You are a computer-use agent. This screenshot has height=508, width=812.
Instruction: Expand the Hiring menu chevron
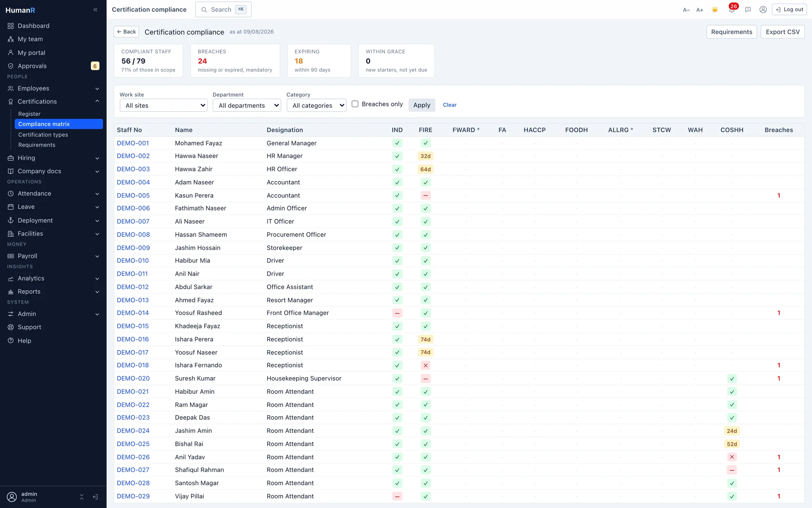(97, 158)
